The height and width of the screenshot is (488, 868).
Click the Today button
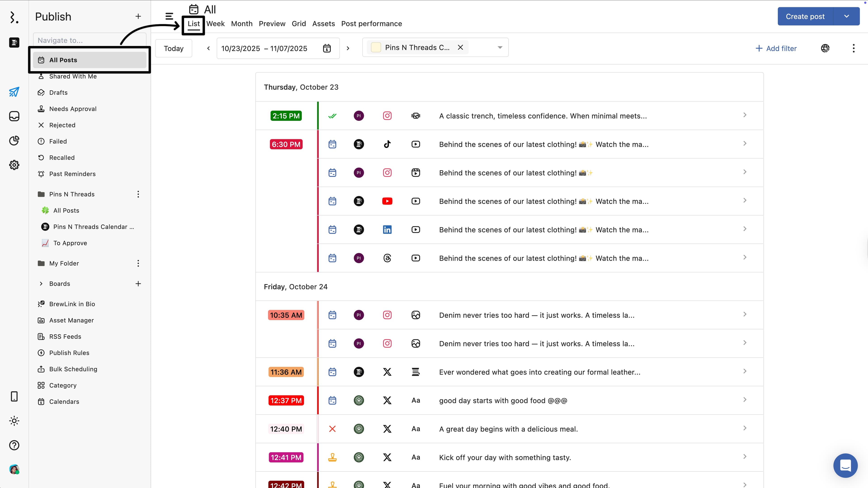point(174,49)
